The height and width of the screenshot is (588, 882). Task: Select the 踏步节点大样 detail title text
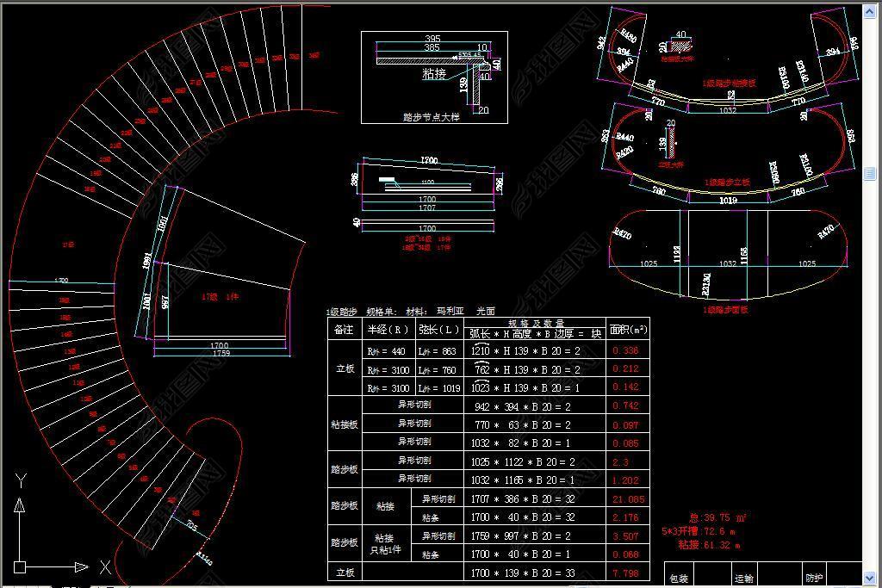click(432, 117)
